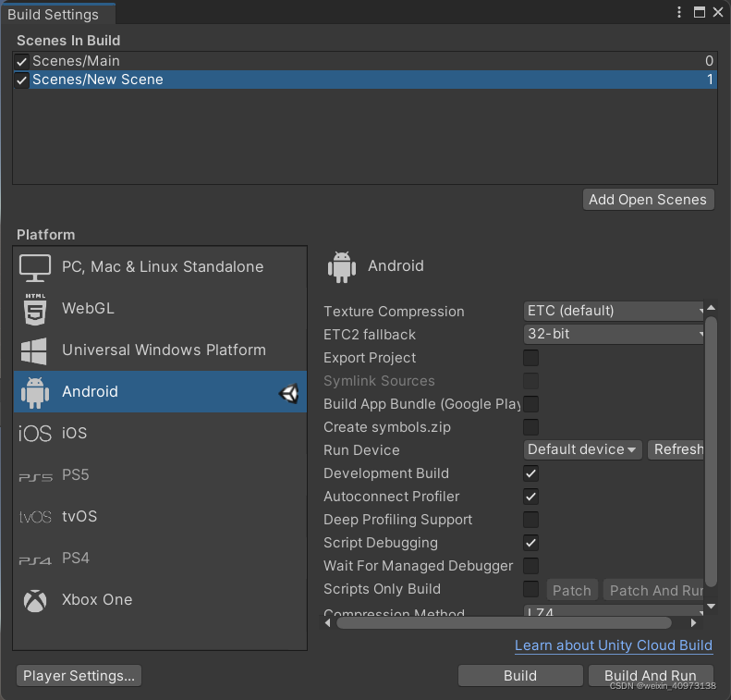The height and width of the screenshot is (700, 731).
Task: Click the Build And Run button
Action: [651, 676]
